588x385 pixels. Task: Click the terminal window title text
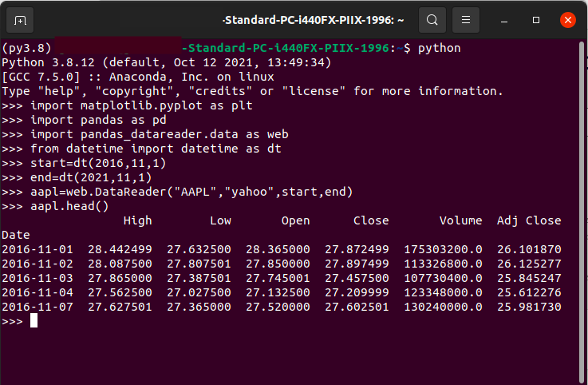point(313,20)
